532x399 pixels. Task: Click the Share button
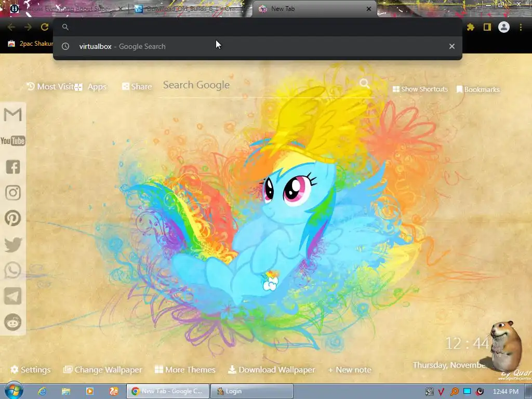pos(137,87)
